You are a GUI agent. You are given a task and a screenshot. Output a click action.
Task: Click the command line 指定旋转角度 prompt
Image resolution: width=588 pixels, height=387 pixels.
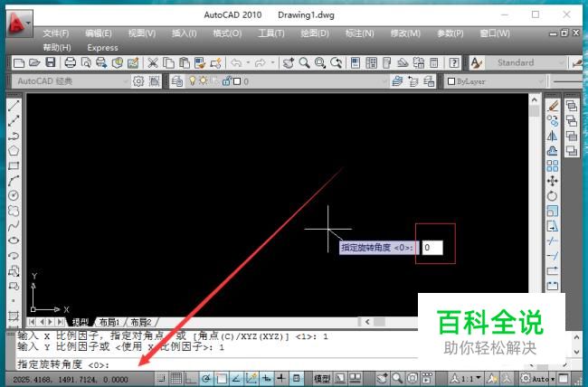click(63, 364)
